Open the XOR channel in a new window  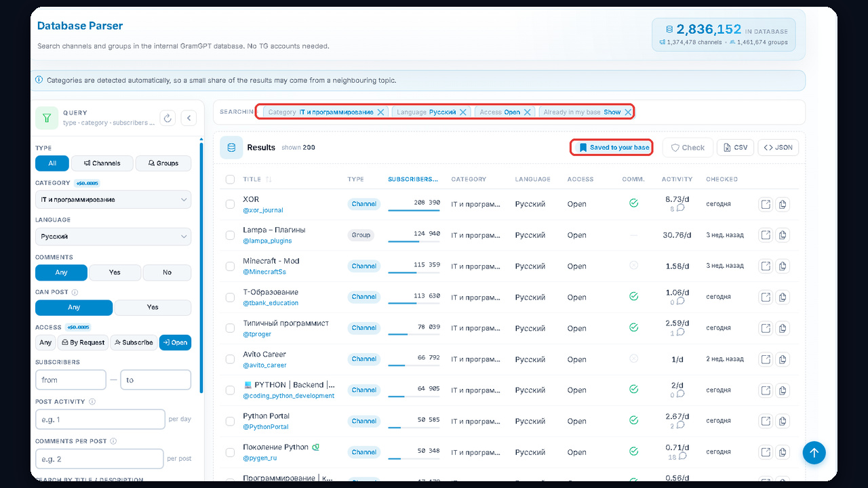766,204
